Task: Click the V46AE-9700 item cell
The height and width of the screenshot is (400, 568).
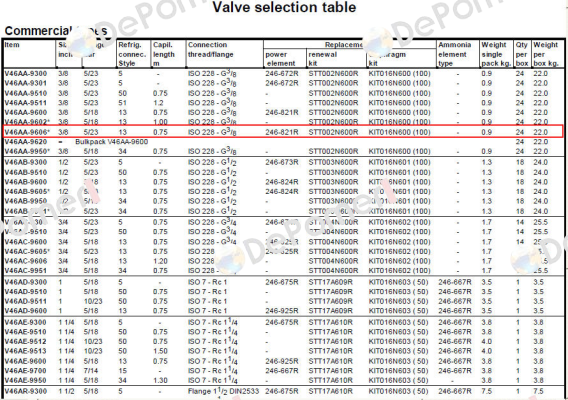Action: 26,371
